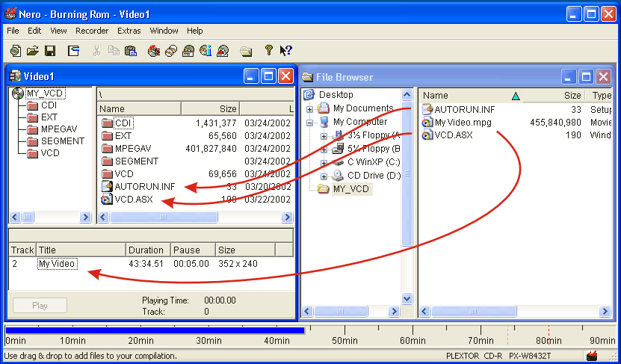Open the Help menu
The height and width of the screenshot is (364, 621).
tap(194, 31)
